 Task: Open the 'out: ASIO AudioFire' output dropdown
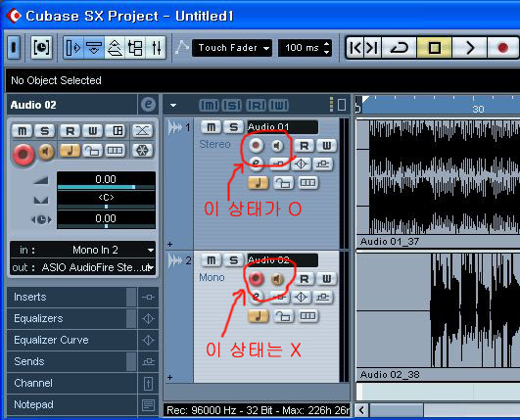pyautogui.click(x=82, y=267)
